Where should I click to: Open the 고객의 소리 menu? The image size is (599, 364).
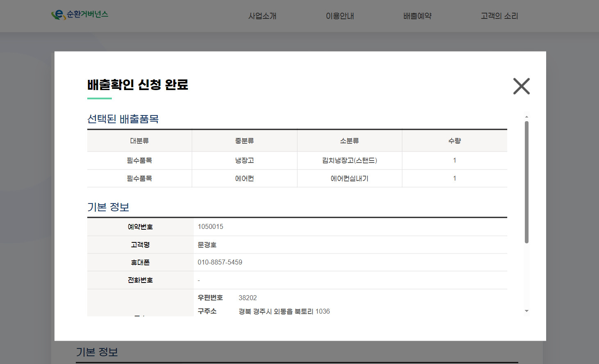tap(499, 16)
